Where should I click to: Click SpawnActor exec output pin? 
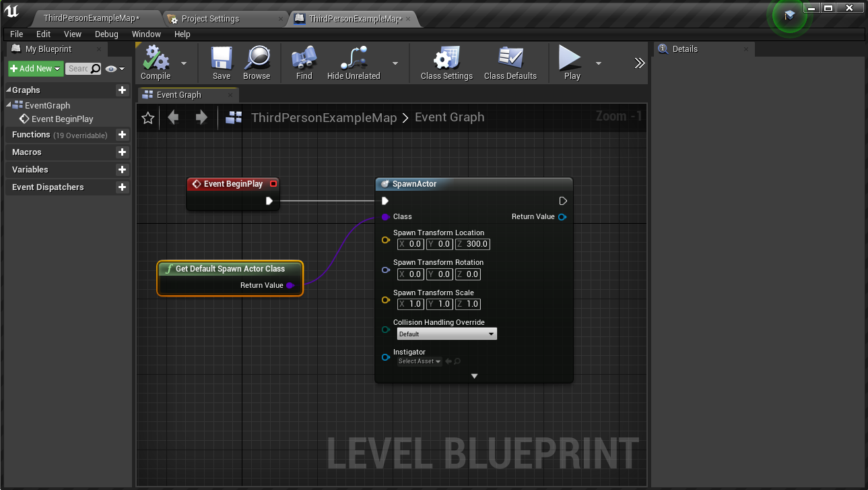click(563, 201)
